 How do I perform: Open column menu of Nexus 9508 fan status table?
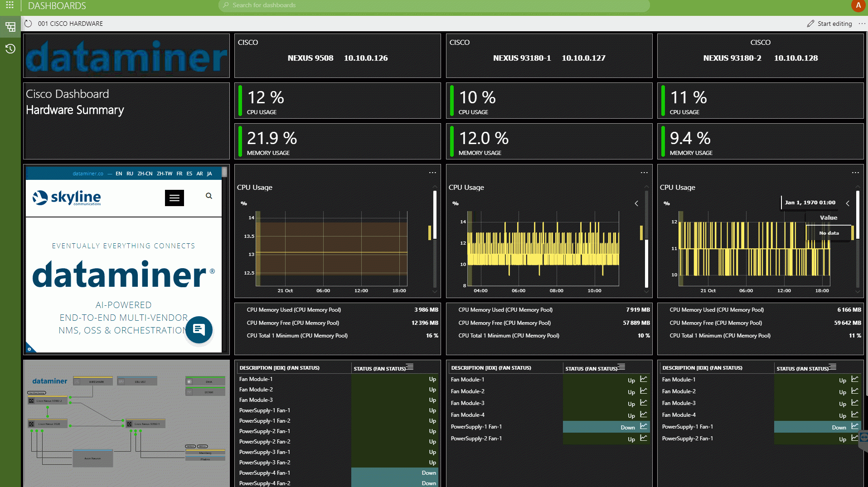(410, 367)
